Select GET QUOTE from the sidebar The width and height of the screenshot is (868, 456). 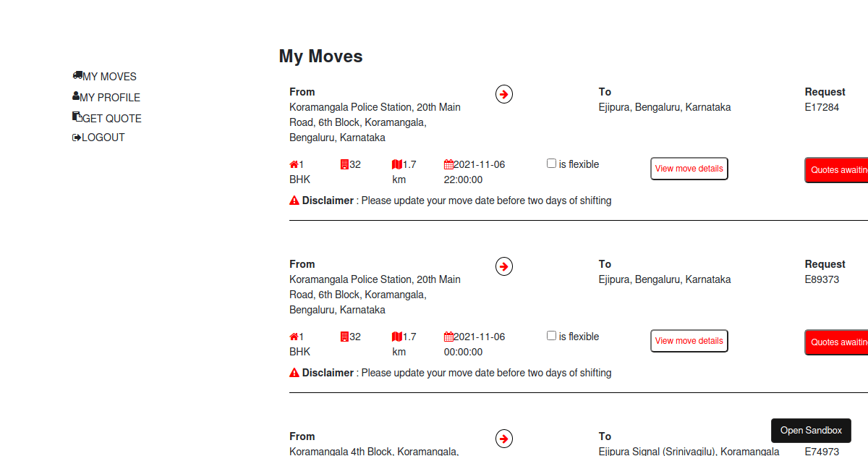pyautogui.click(x=112, y=119)
